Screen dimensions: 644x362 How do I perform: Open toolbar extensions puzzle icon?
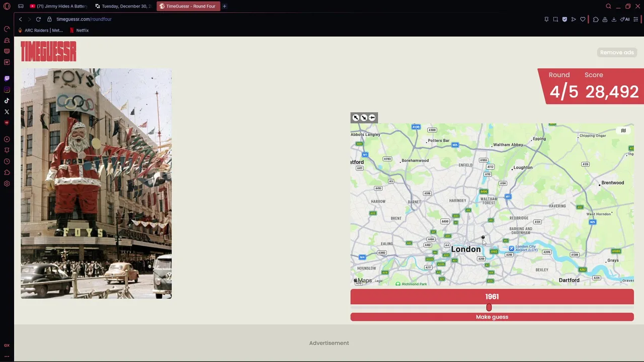[596, 19]
